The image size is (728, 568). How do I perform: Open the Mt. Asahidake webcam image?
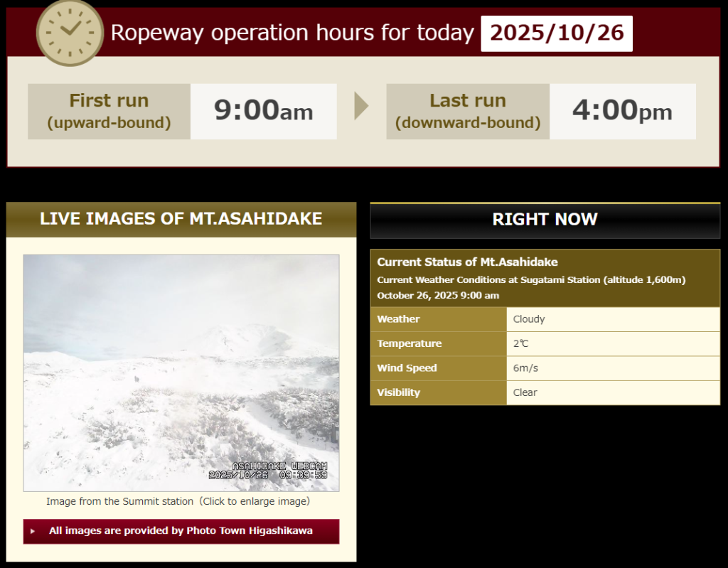pos(181,373)
